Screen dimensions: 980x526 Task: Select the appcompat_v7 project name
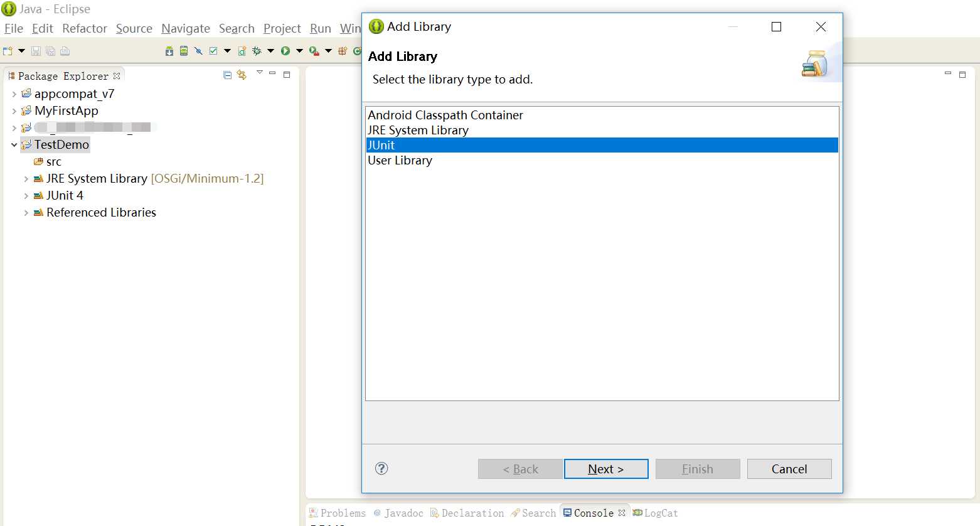[x=75, y=94]
